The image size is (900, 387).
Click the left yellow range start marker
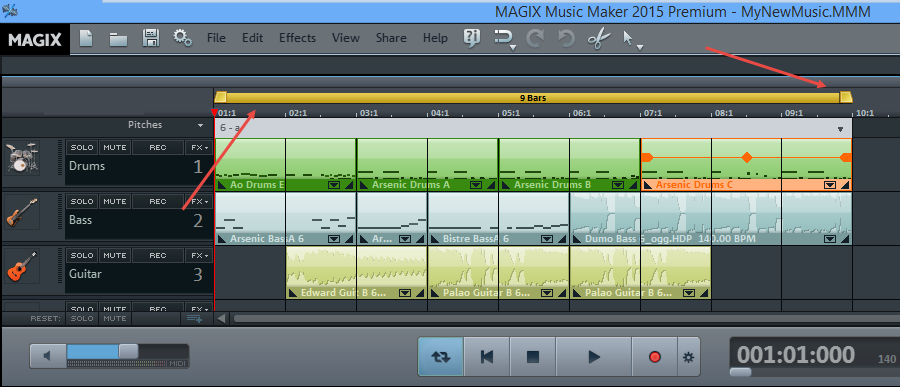point(220,97)
